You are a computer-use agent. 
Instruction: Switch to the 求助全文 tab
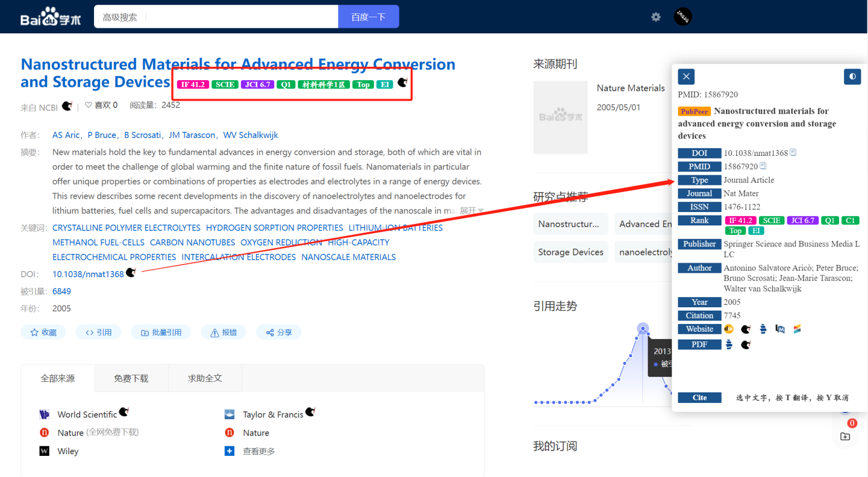click(x=205, y=378)
